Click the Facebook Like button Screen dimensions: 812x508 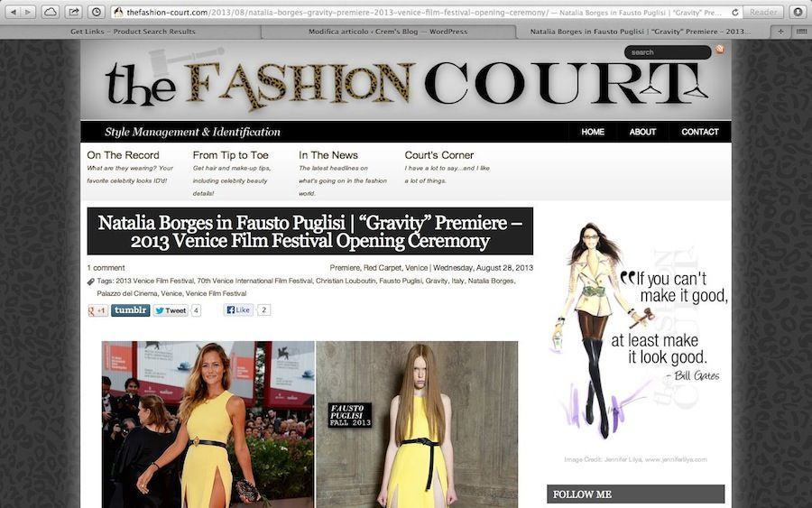(x=238, y=310)
